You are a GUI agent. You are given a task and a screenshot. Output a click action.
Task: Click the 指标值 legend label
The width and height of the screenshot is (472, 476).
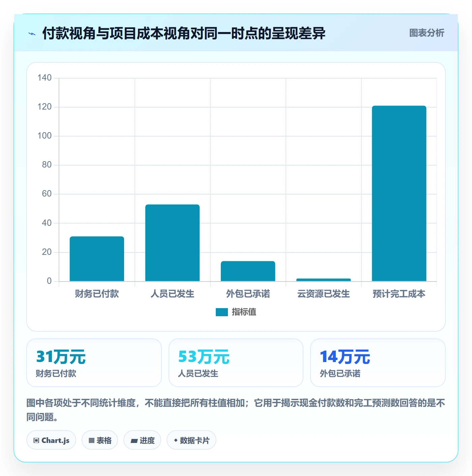click(244, 312)
